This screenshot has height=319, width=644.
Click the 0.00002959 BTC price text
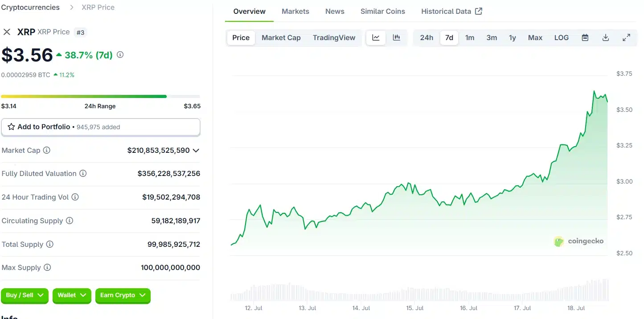(x=26, y=75)
